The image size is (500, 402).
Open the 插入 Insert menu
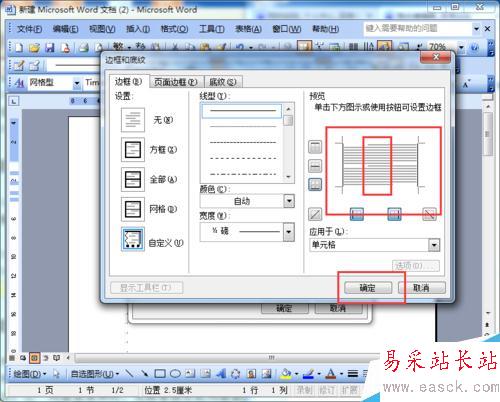pyautogui.click(x=138, y=29)
